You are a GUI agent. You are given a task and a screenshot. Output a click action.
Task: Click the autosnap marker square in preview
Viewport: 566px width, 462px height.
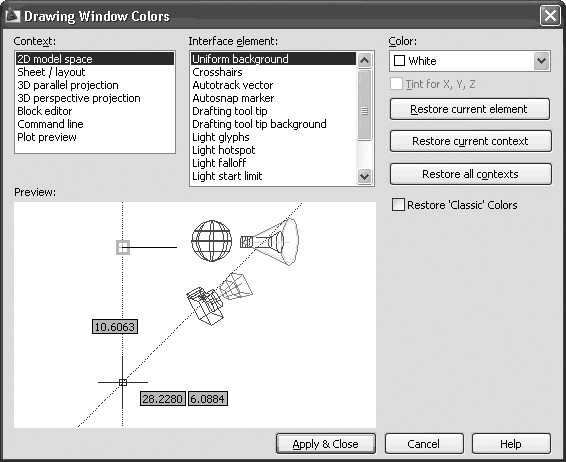[123, 248]
